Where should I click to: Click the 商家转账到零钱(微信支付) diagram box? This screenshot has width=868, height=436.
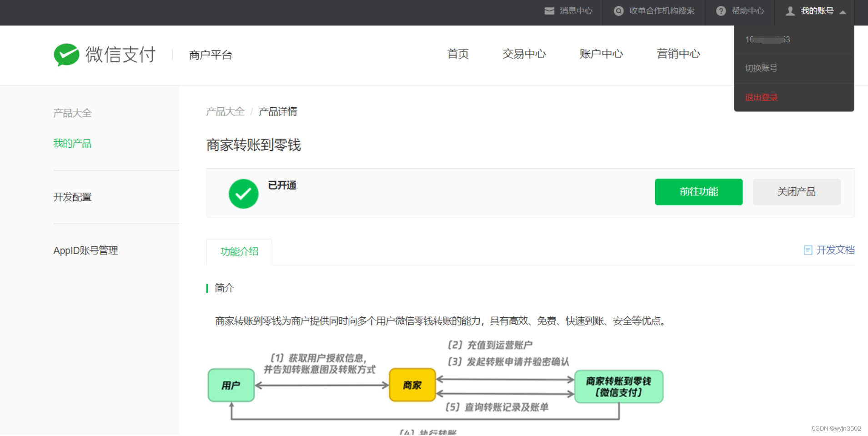(618, 386)
